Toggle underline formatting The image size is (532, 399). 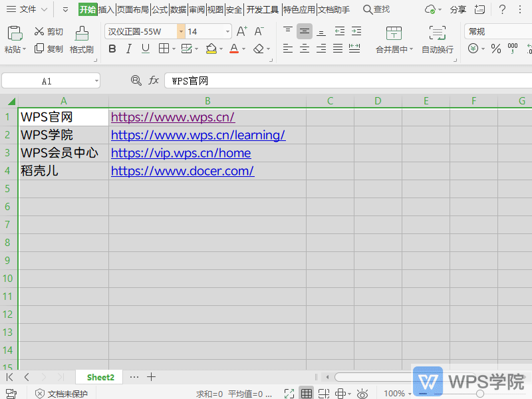tap(145, 49)
